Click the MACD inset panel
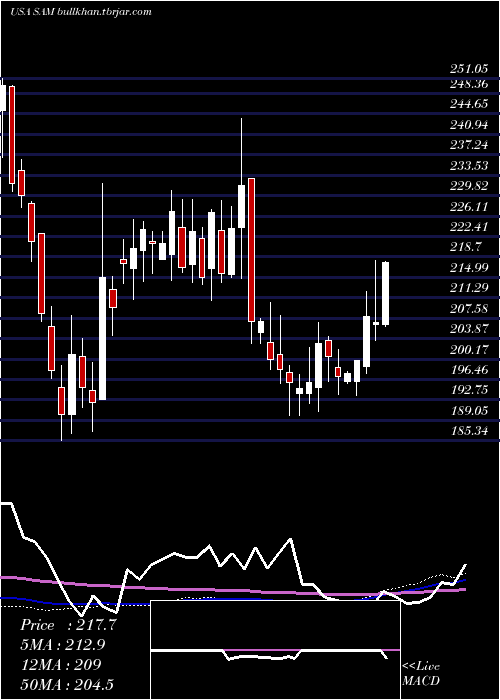The height and width of the screenshot is (700, 500). click(275, 650)
